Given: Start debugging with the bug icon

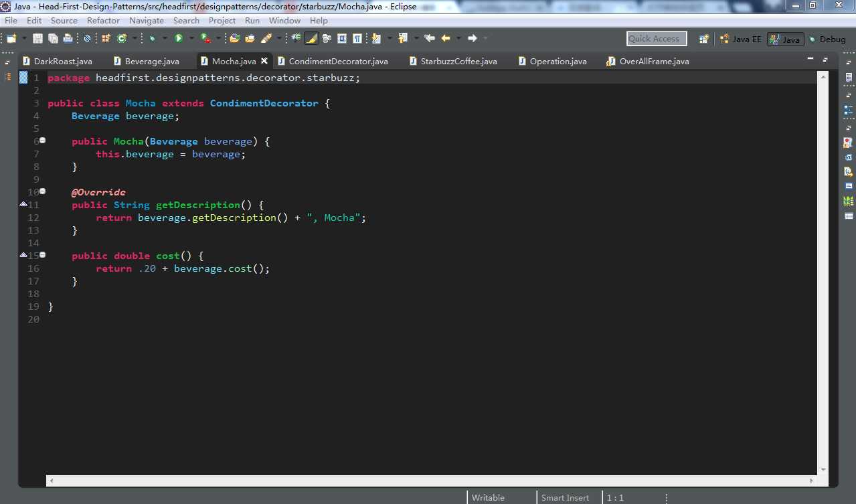Looking at the screenshot, I should (x=152, y=39).
